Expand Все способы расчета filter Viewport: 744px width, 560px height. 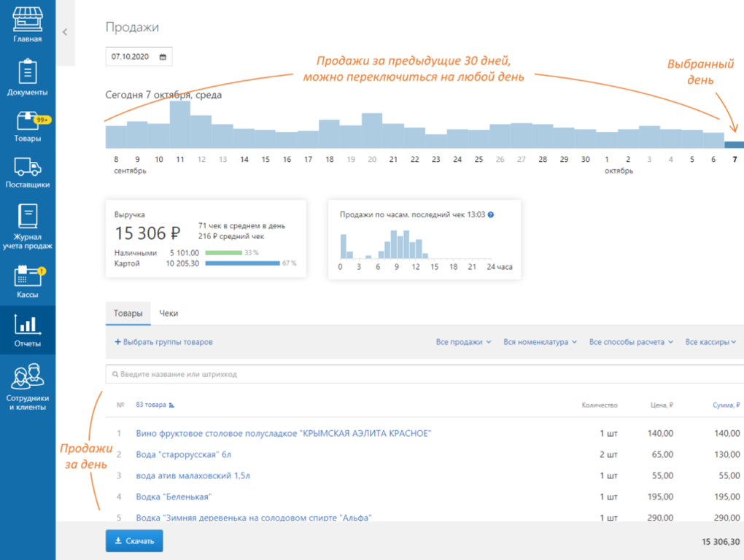pyautogui.click(x=631, y=342)
